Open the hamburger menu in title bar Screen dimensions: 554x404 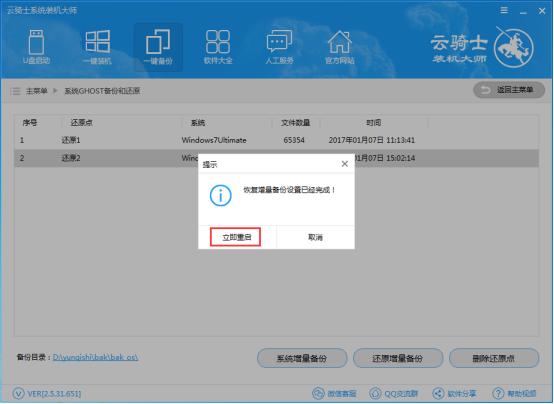pos(504,10)
